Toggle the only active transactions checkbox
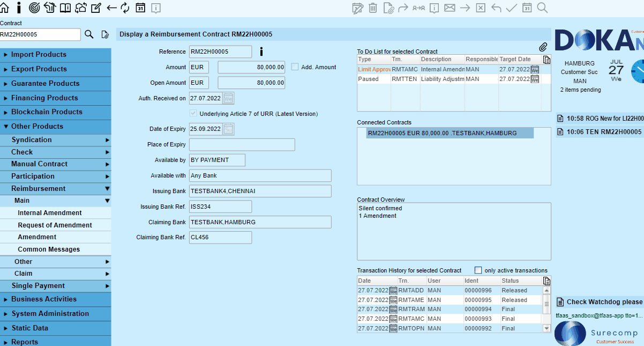The image size is (644, 346). click(x=478, y=270)
